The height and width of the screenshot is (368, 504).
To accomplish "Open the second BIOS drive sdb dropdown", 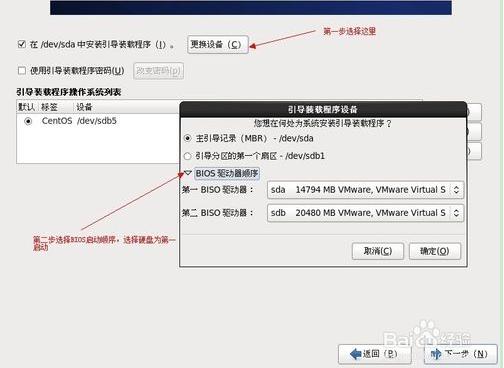I will [365, 213].
